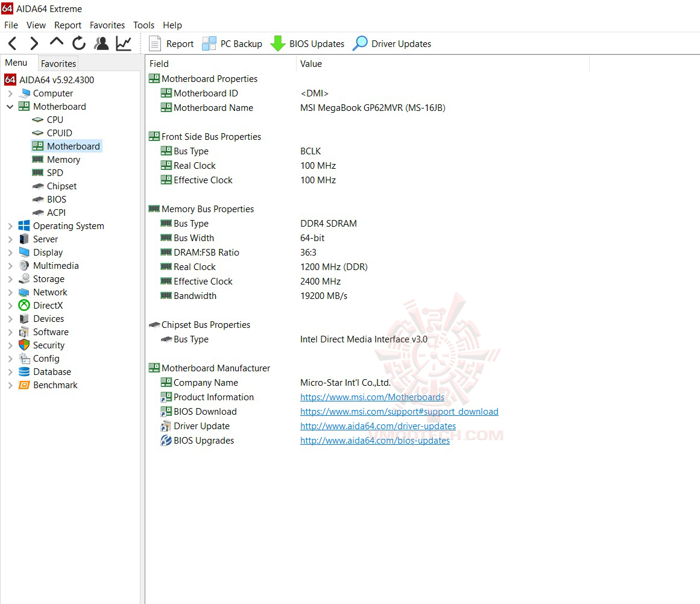Expand the Operating System node
Screen dimensions: 700x604
pos(10,226)
